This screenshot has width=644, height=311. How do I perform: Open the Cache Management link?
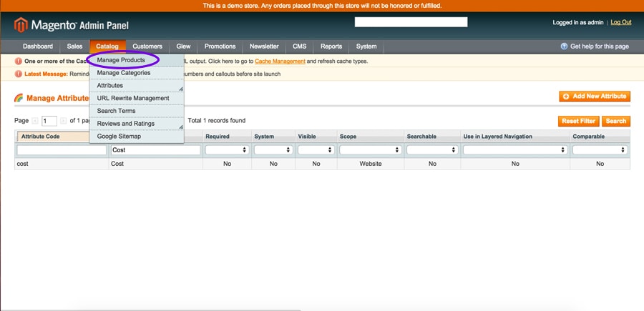pos(280,61)
